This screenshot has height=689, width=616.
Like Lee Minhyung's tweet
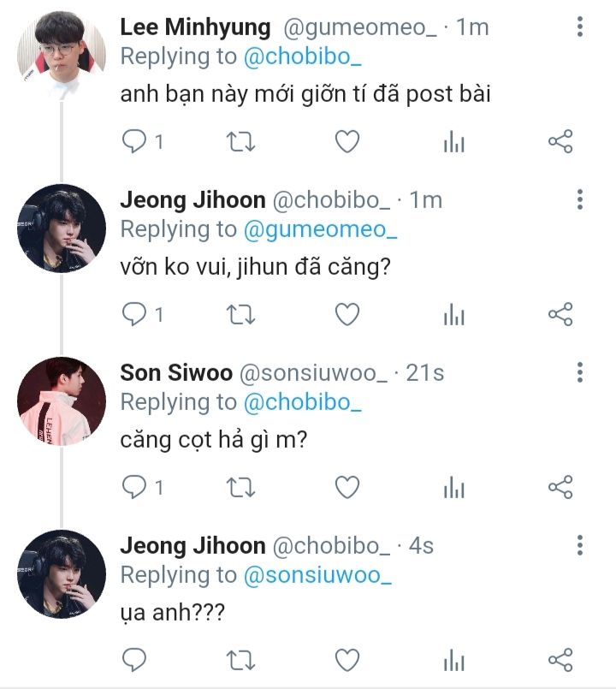click(x=346, y=141)
